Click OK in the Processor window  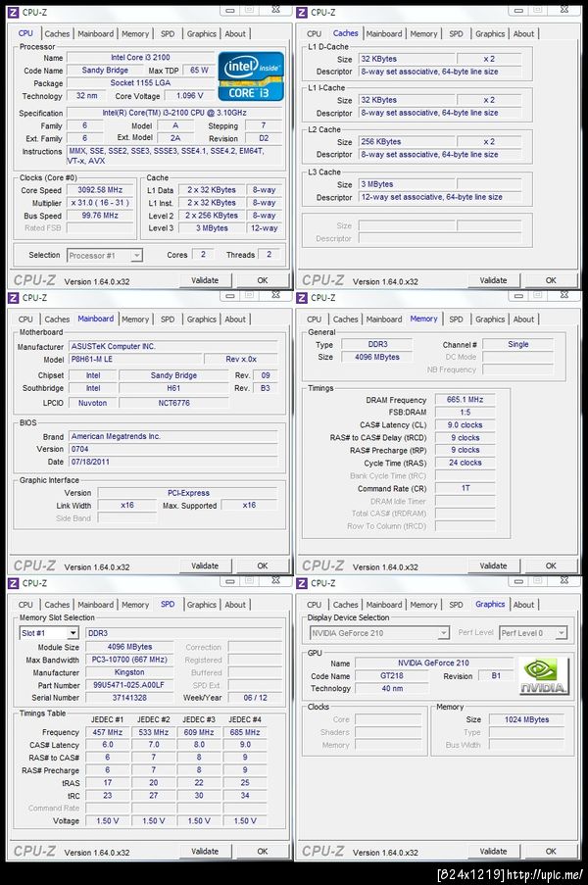click(263, 280)
